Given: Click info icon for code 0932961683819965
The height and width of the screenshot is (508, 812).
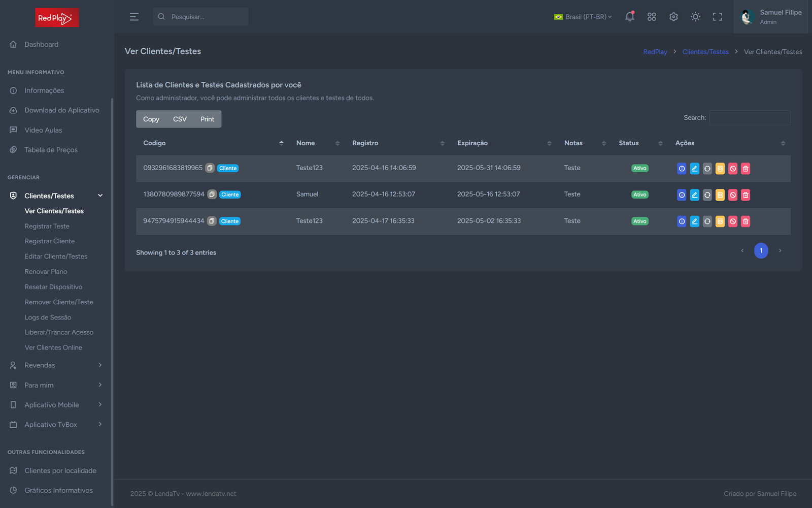Looking at the screenshot, I should coord(682,169).
